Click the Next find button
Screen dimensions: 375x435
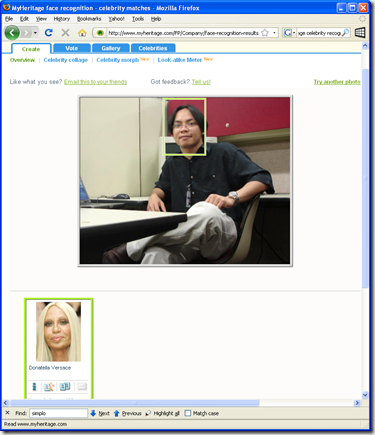(100, 413)
